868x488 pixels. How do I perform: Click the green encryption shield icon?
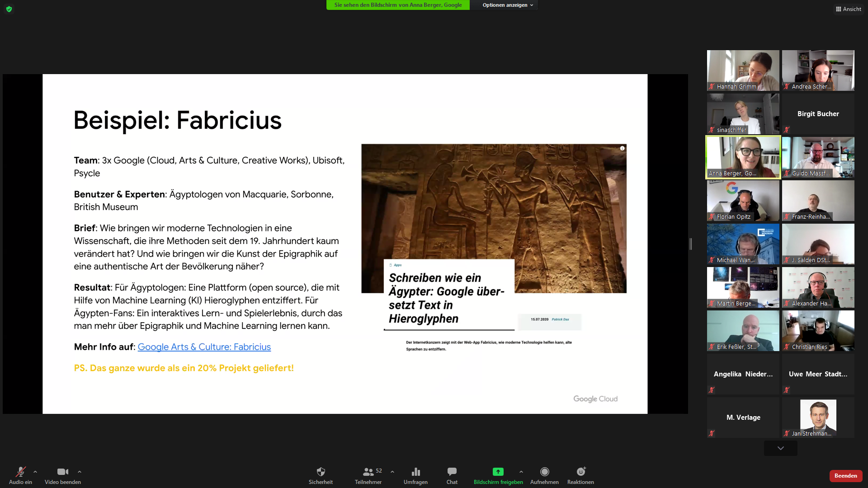[x=9, y=9]
